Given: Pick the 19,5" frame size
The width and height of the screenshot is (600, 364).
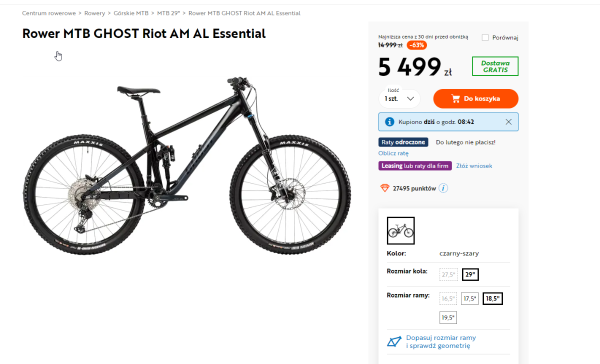Looking at the screenshot, I should click(448, 317).
